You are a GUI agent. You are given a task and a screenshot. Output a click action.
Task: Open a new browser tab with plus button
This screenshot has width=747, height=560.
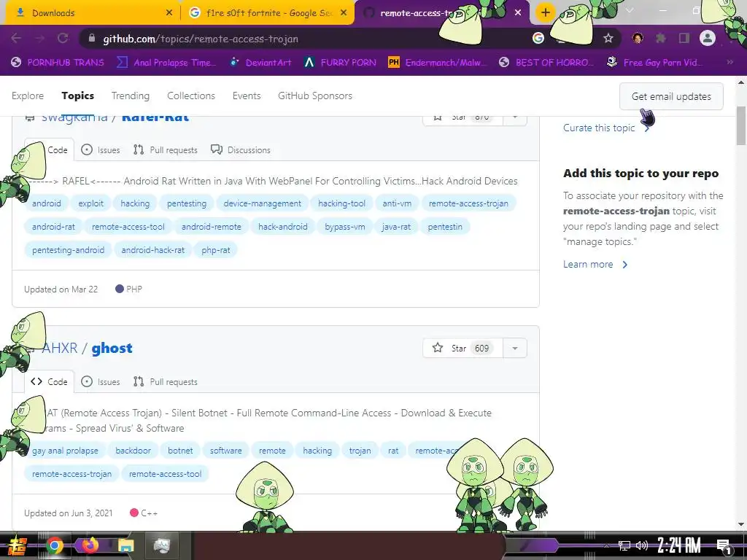546,13
